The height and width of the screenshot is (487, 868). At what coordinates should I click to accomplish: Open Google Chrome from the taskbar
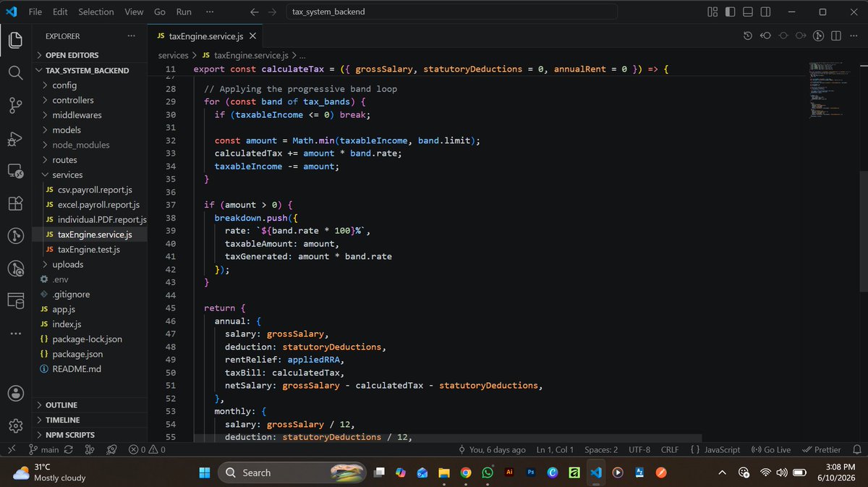466,473
